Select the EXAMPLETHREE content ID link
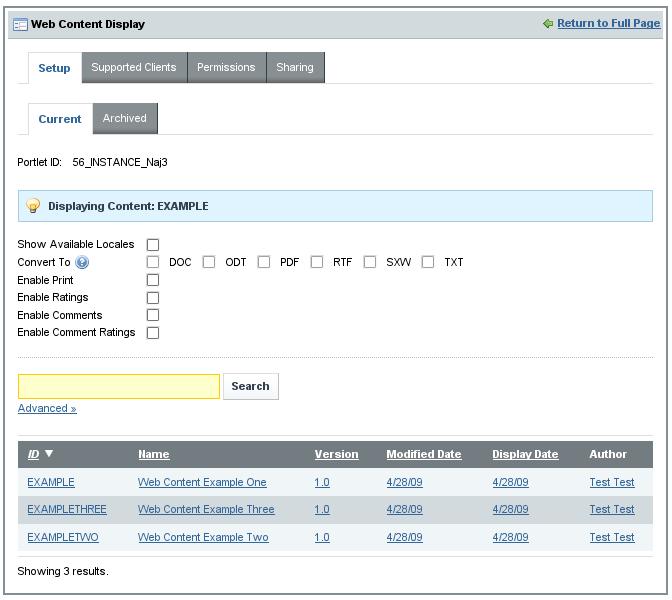Image resolution: width=672 pixels, height=600 pixels. 67,509
